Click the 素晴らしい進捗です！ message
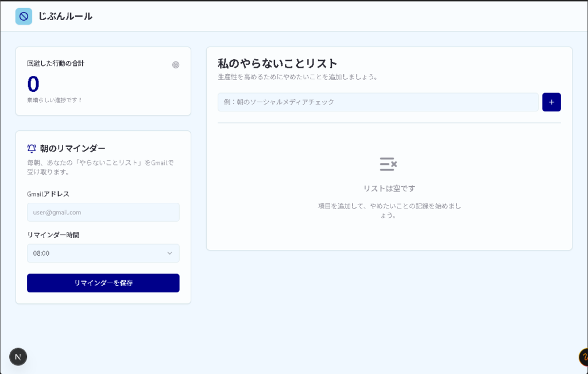This screenshot has height=374, width=588. 54,98
